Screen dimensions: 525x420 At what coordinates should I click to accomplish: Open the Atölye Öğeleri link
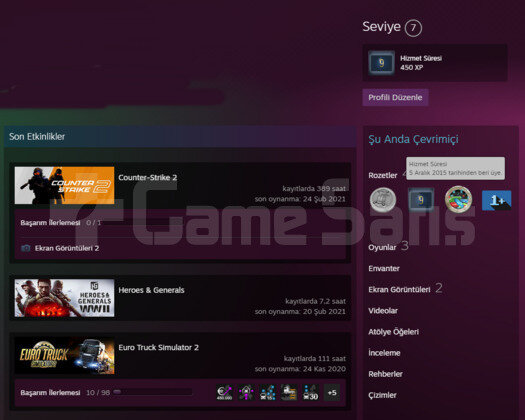393,332
